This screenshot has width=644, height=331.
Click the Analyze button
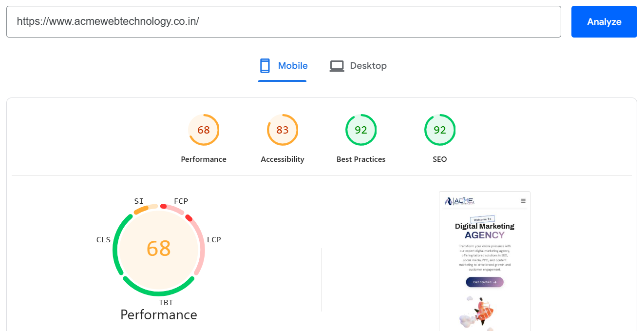tap(604, 21)
